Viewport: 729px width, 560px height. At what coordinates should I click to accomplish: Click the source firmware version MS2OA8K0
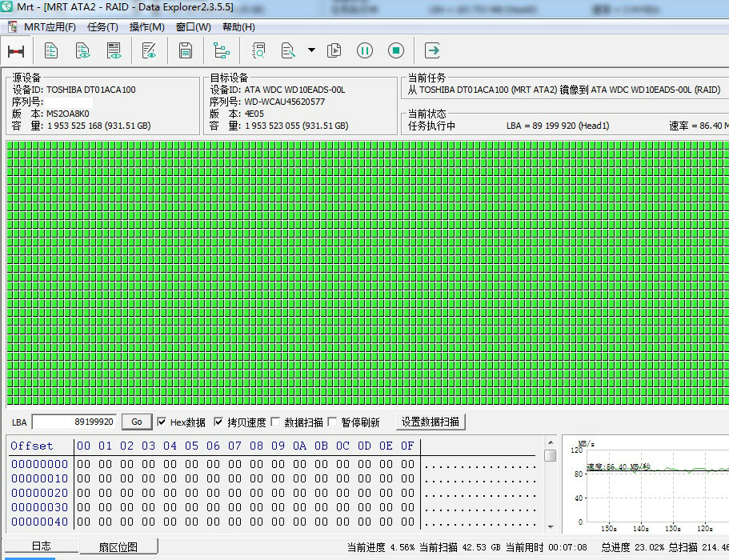68,114
